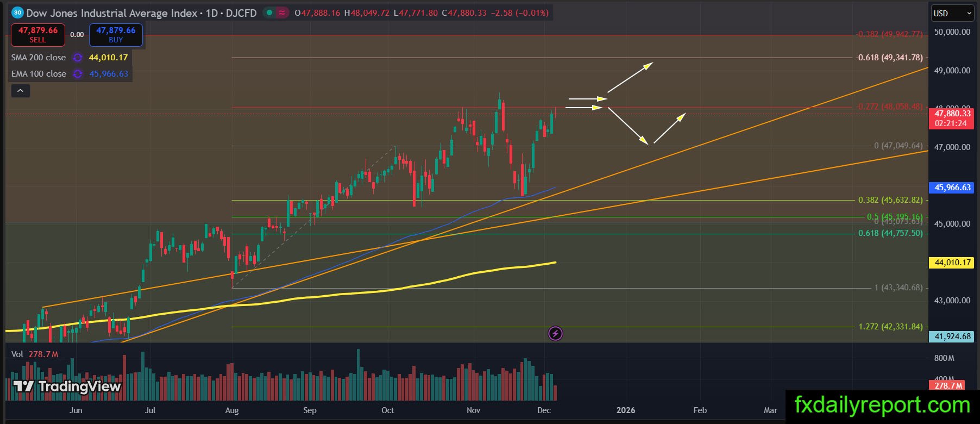The image size is (980, 424).
Task: Click the change value −2.58 (−0.01%)
Action: pos(519,13)
